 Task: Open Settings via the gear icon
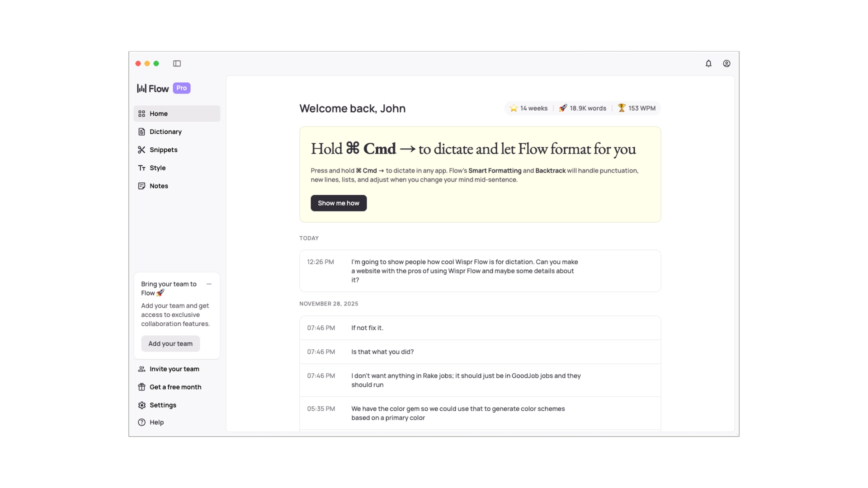[142, 405]
